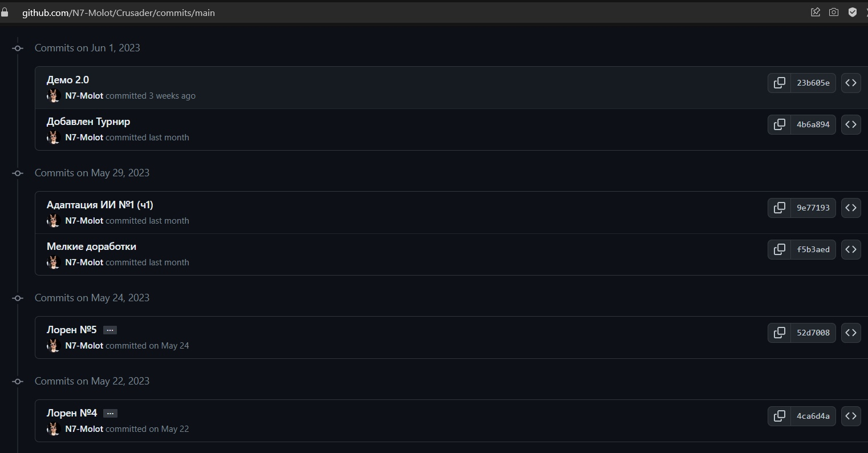This screenshot has height=453, width=868.
Task: Copy full SHA for commit 4b6a894
Action: (779, 124)
